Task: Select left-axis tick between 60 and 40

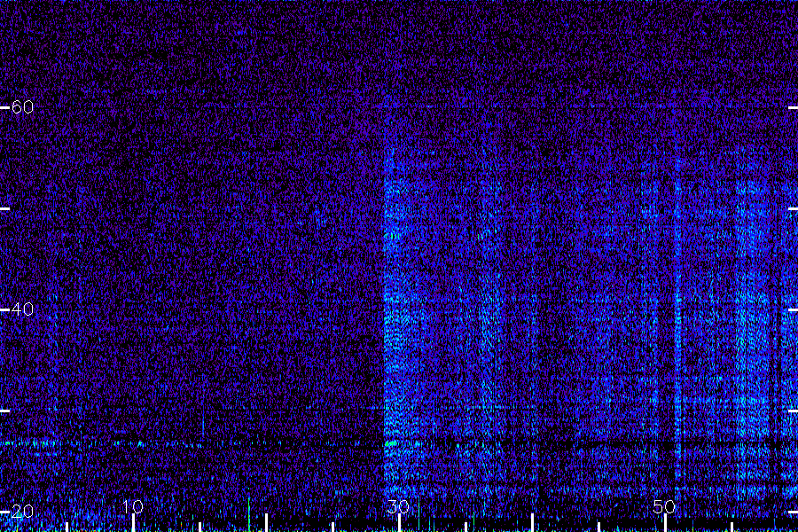Action: 4,208
